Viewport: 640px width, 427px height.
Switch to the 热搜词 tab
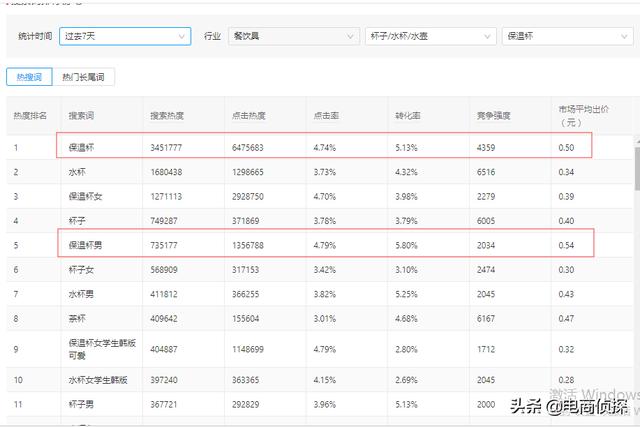29,77
